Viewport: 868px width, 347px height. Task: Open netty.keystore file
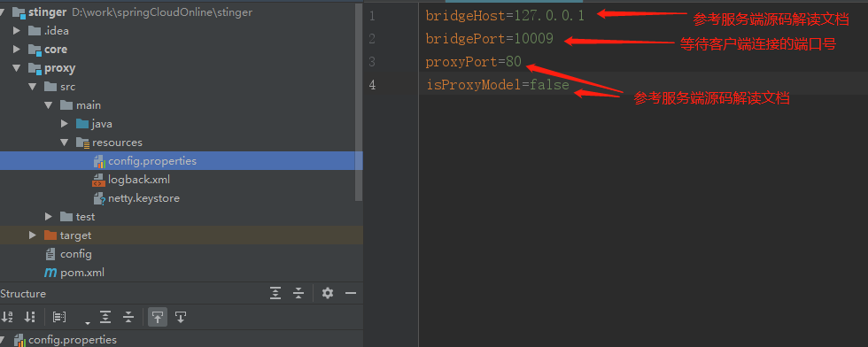click(x=136, y=198)
